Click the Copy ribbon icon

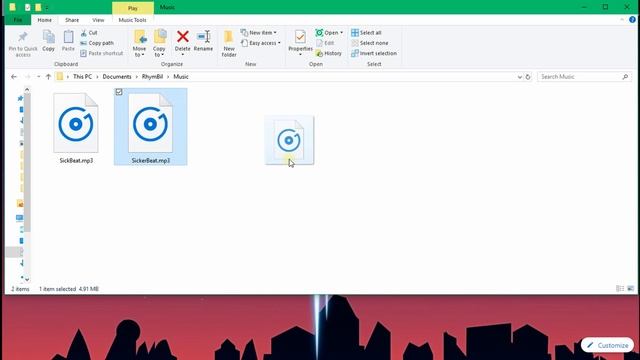tap(49, 41)
